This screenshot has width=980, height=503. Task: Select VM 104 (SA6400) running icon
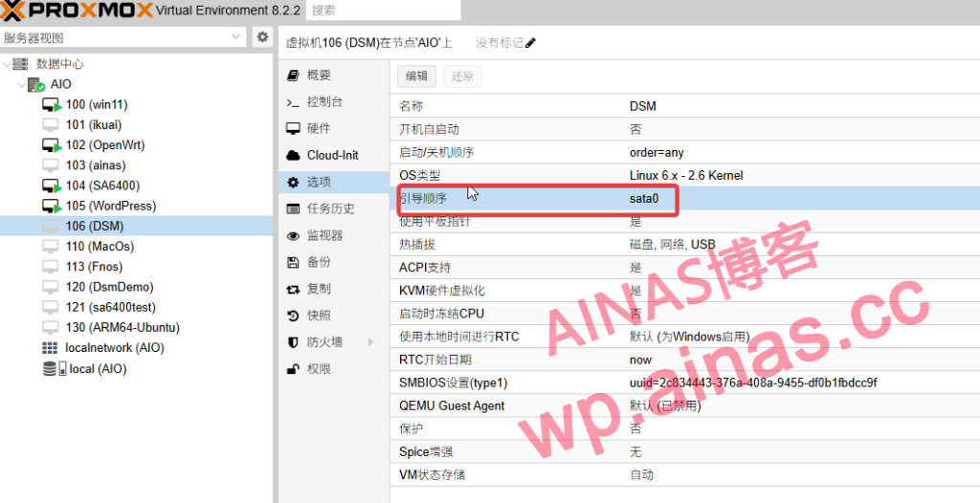(x=52, y=186)
